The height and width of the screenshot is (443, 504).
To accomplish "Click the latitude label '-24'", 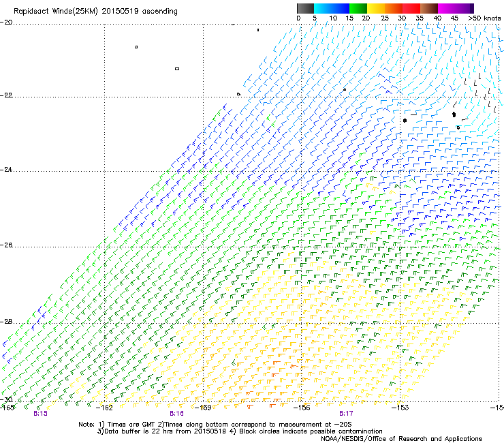I will (x=6, y=170).
